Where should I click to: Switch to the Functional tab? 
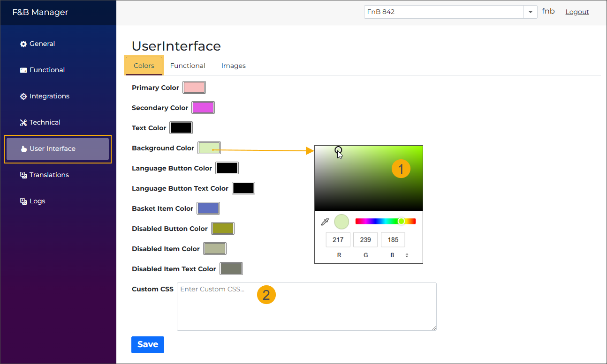pyautogui.click(x=188, y=66)
